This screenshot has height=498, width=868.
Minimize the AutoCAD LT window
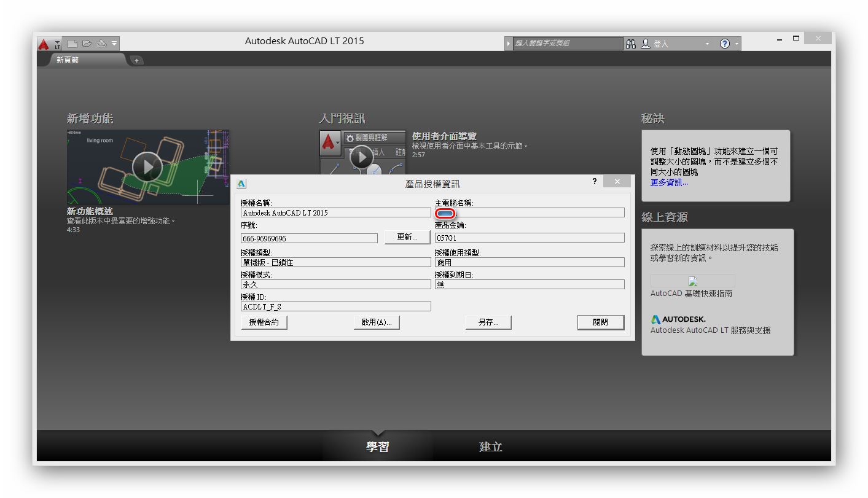tap(780, 39)
